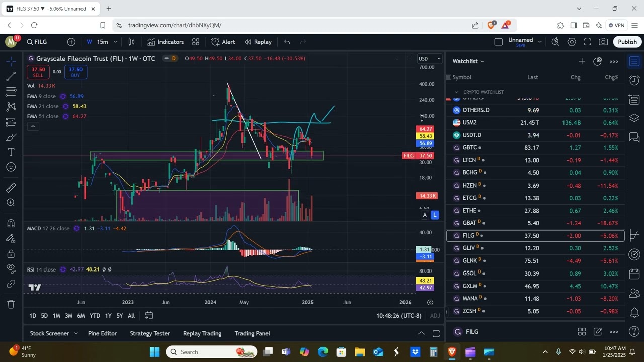This screenshot has width=644, height=362.
Task: Undo the last chart action
Action: (287, 42)
